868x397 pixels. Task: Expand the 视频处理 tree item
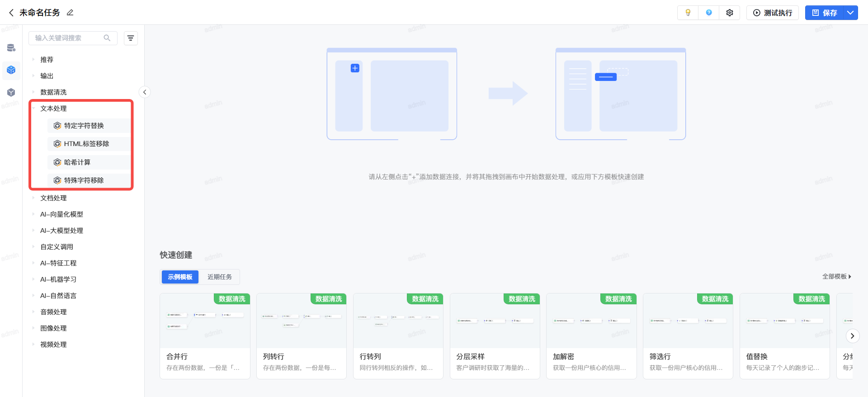coord(33,345)
